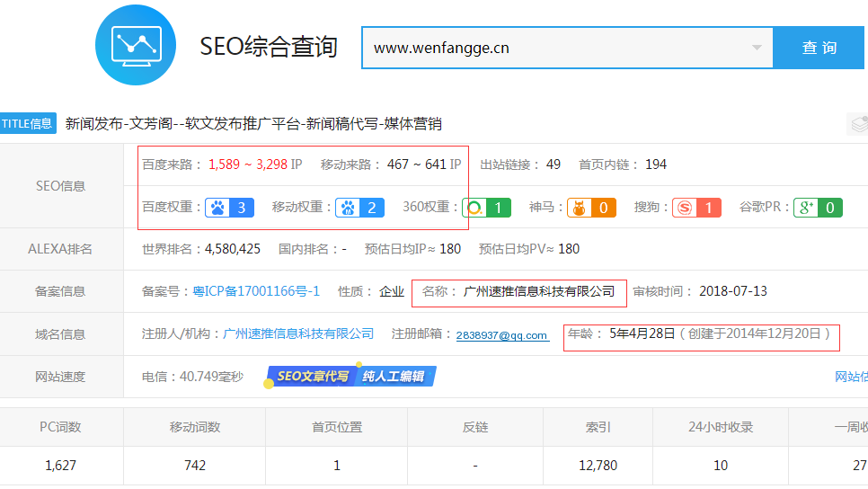Image resolution: width=868 pixels, height=489 pixels.
Task: Click the registration email 2838937@qq.com
Action: (x=501, y=335)
